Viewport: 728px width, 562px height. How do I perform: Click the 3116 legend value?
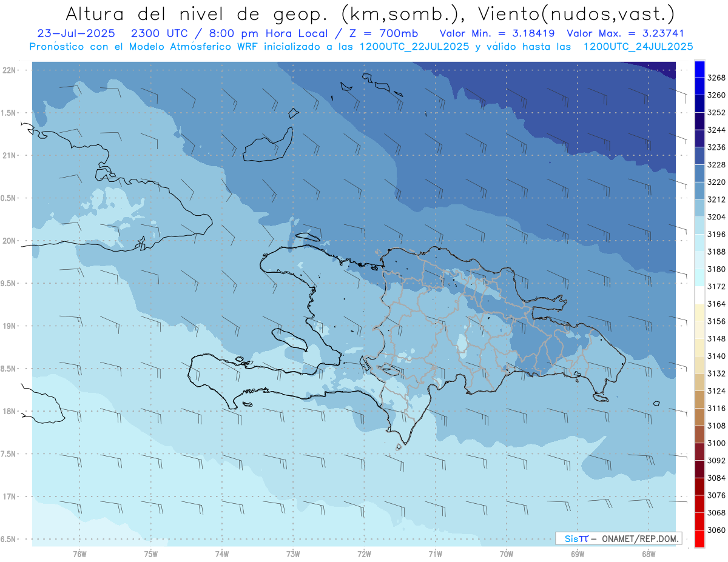pyautogui.click(x=716, y=408)
